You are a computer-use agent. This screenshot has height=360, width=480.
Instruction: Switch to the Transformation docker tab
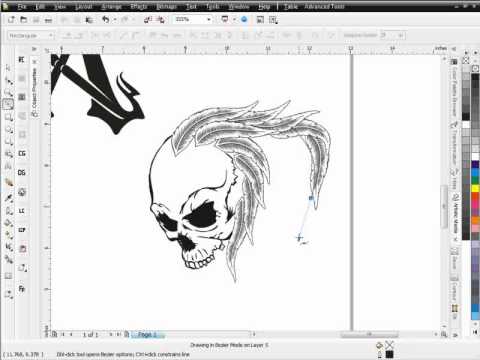(454, 143)
